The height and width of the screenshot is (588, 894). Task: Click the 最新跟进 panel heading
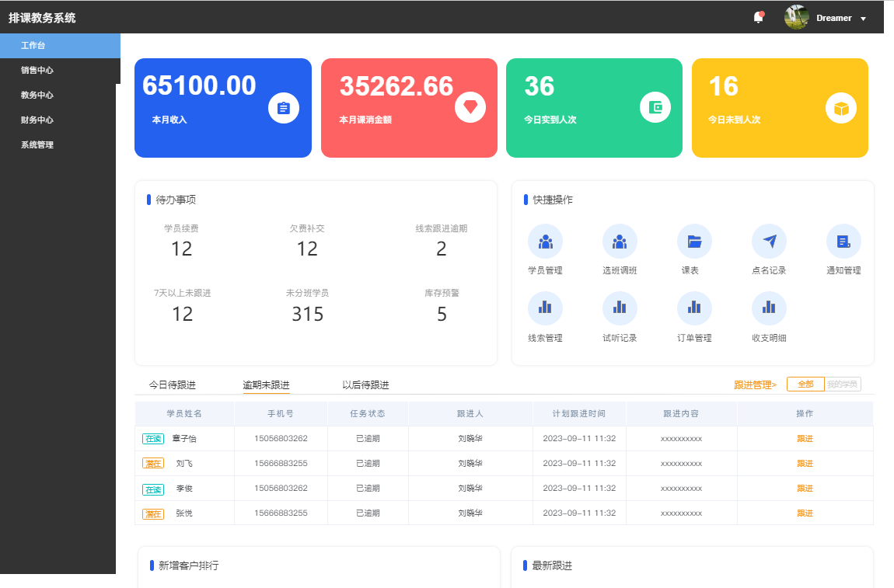click(552, 565)
